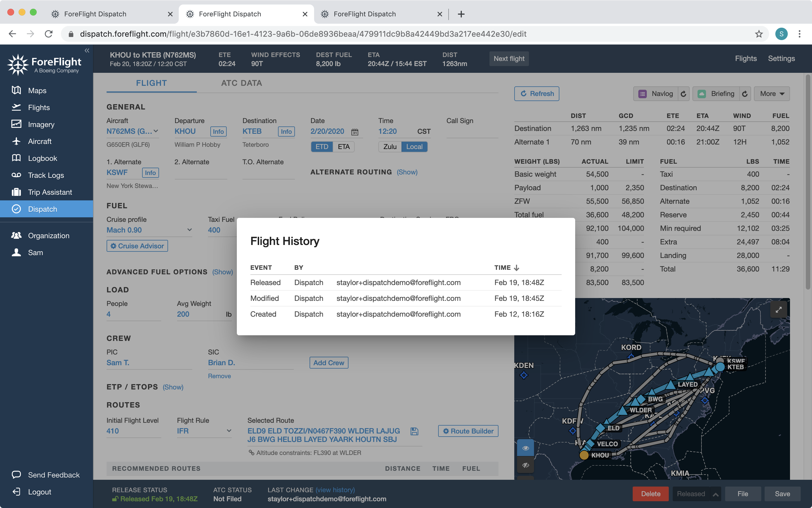Open Organization page
The height and width of the screenshot is (508, 812).
[x=48, y=236]
